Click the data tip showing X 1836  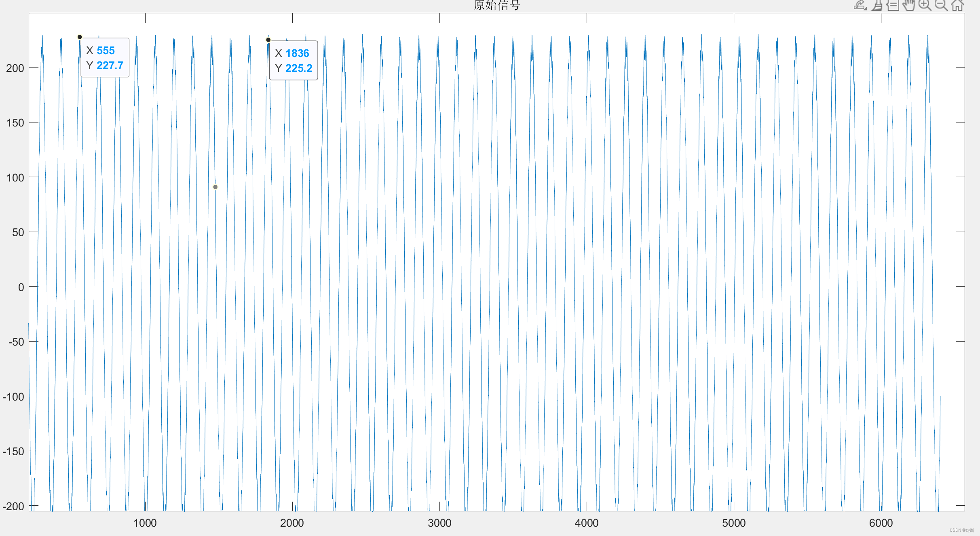tap(294, 61)
